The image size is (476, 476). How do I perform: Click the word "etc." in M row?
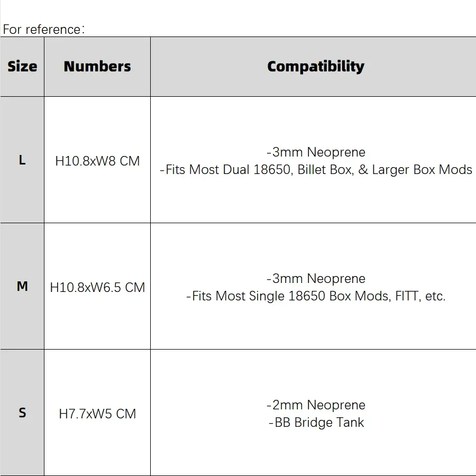435,296
